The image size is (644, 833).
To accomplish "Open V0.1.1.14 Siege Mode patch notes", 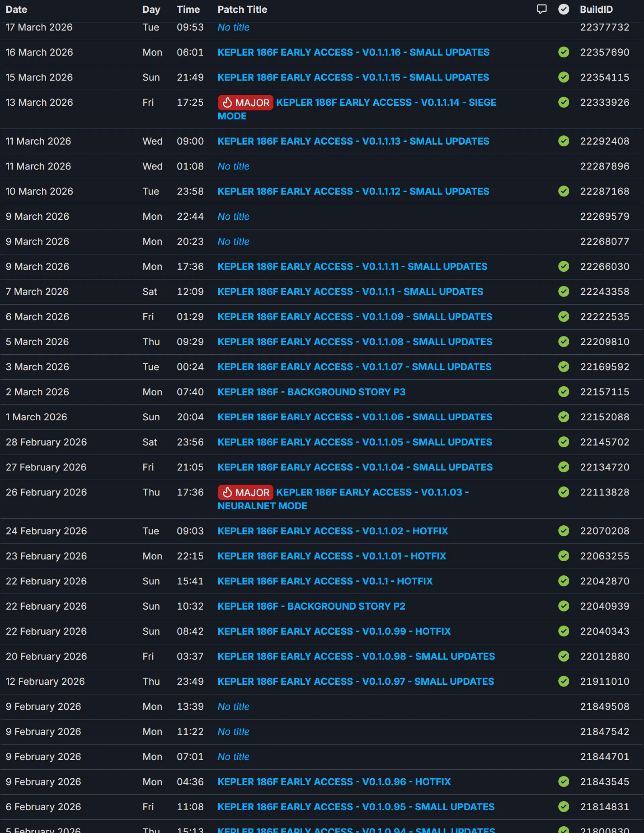I will (386, 103).
